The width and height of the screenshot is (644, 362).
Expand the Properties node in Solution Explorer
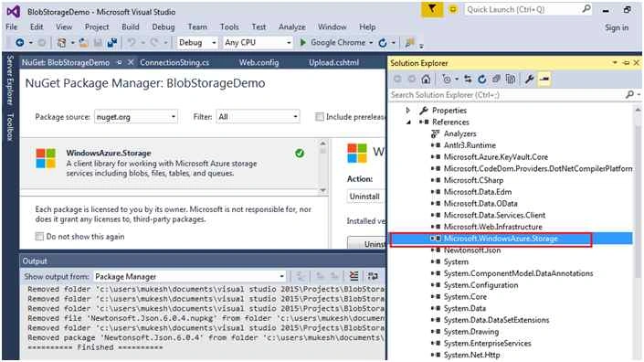tap(407, 110)
